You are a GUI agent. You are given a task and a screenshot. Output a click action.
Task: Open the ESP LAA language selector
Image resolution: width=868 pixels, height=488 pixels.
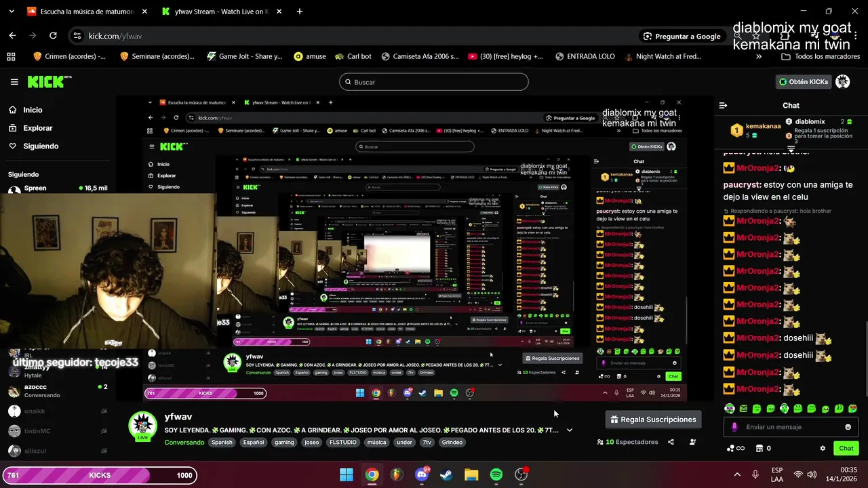777,475
